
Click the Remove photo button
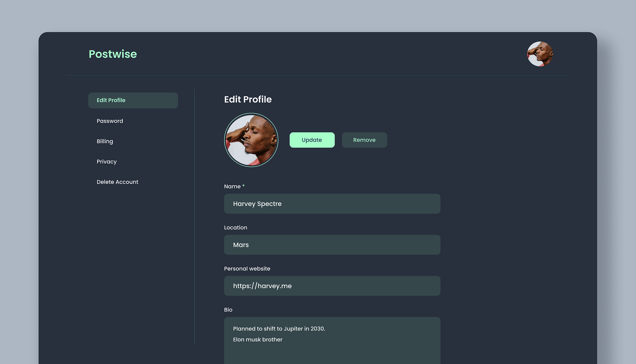pos(364,140)
